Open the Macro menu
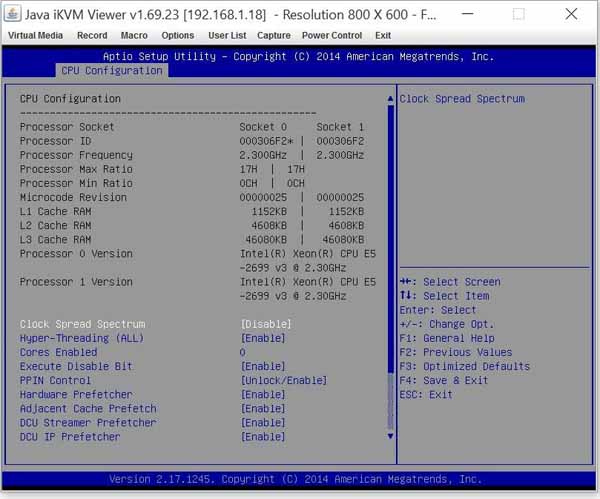This screenshot has width=600, height=499. (134, 35)
